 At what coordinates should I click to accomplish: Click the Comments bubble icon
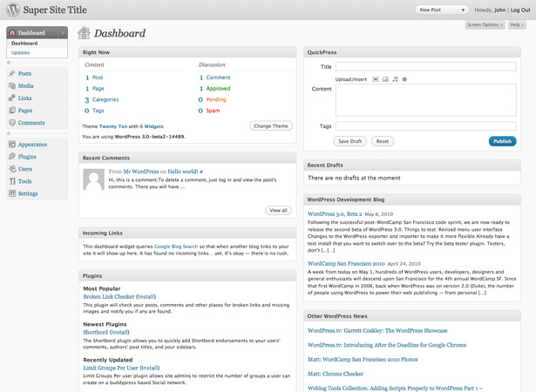(x=12, y=122)
